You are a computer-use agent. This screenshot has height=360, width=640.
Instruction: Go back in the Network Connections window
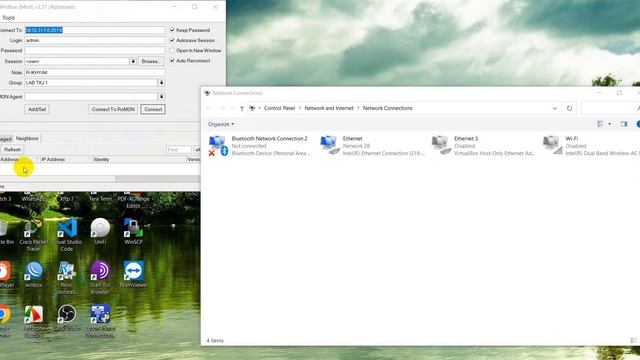click(209, 108)
